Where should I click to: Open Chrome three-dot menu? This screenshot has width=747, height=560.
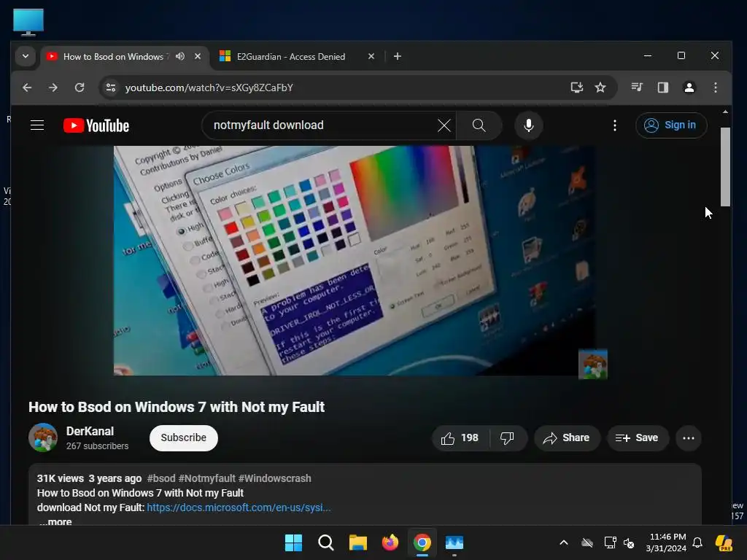pos(715,87)
